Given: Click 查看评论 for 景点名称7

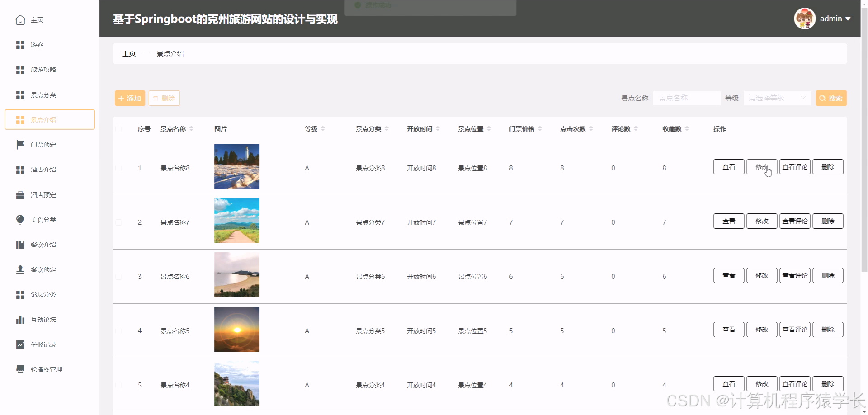Looking at the screenshot, I should (x=794, y=221).
